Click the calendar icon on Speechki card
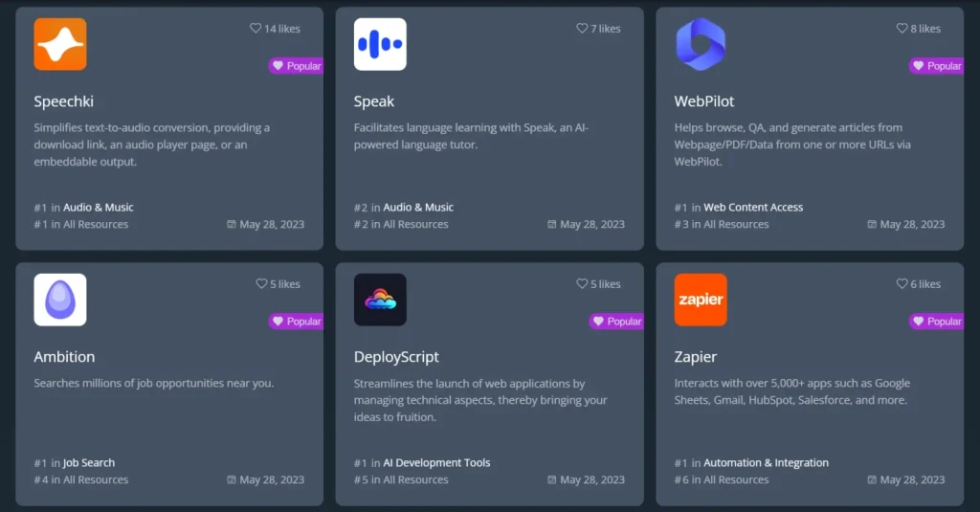The width and height of the screenshot is (980, 512). click(x=232, y=224)
